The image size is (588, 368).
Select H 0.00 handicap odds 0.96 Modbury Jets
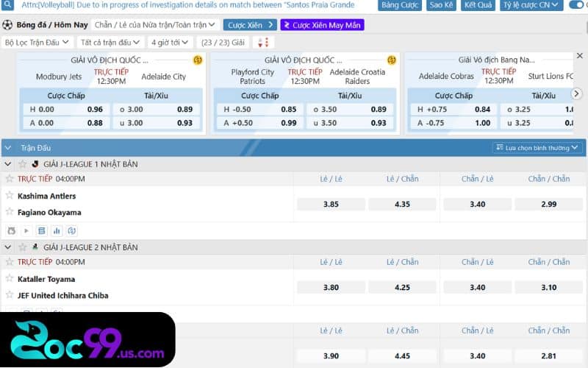click(x=66, y=109)
